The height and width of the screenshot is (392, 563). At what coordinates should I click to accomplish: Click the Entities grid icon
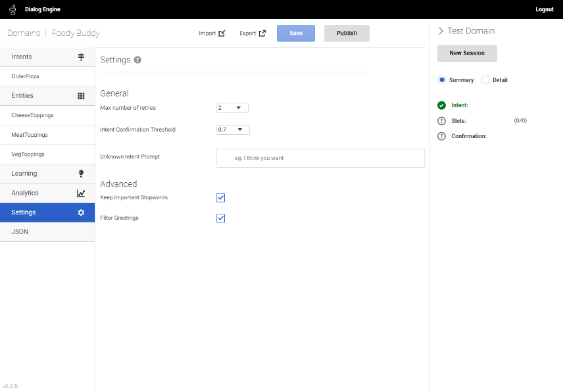(81, 96)
